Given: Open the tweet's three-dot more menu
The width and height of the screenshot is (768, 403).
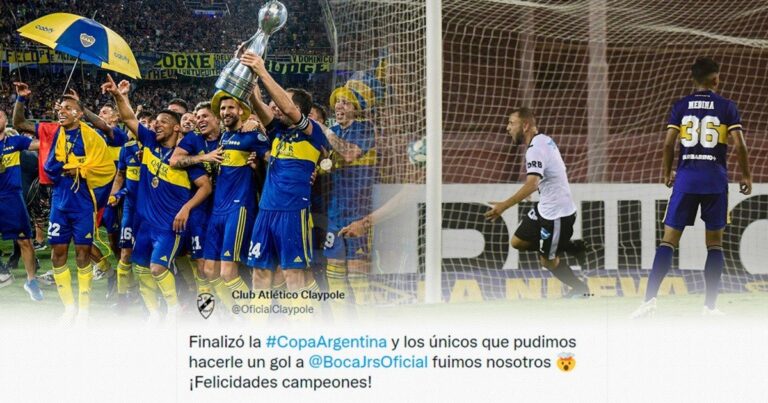Looking at the screenshot, I should pos(587,295).
